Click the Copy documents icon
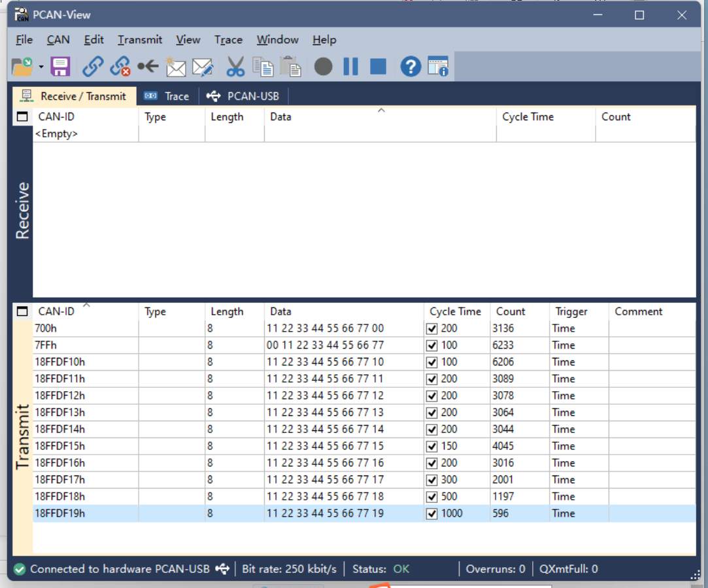The height and width of the screenshot is (588, 708). tap(263, 67)
